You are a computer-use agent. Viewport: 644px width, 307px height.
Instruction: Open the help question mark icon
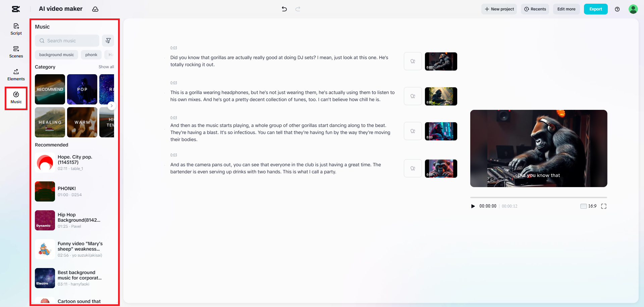(617, 9)
